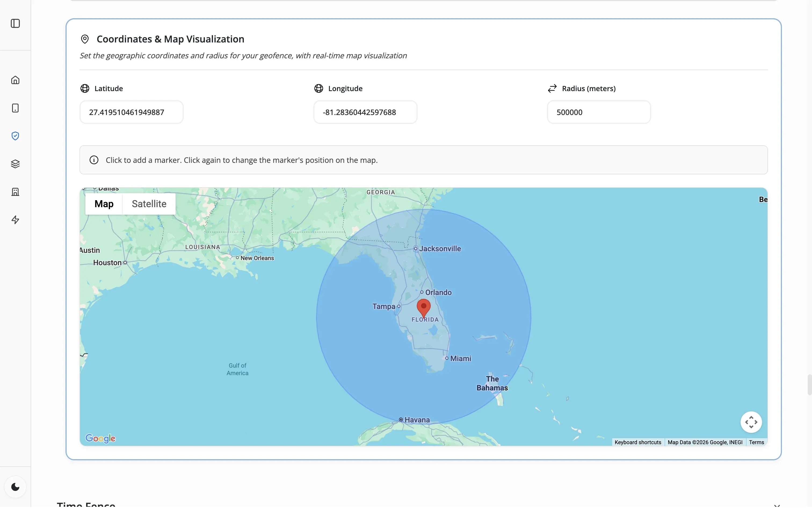Click the Google logo on the map

click(x=101, y=438)
